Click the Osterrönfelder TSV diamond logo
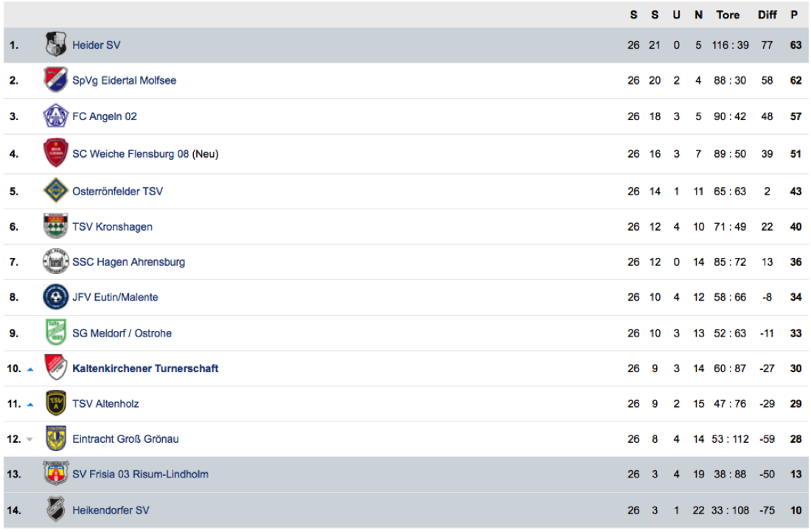The height and width of the screenshot is (532, 811). [55, 191]
